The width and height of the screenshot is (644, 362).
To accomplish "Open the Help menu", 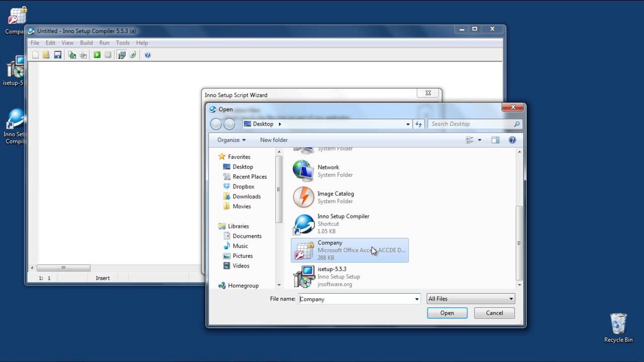I will pos(142,43).
